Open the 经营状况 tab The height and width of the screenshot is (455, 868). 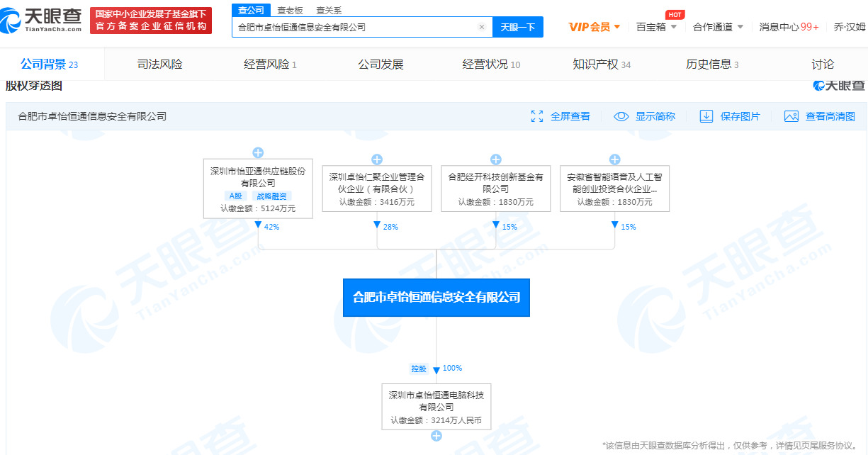(x=491, y=64)
